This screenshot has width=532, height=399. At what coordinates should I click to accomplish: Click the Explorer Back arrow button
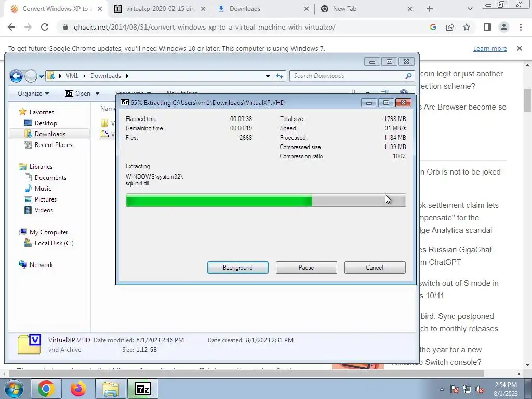[16, 76]
